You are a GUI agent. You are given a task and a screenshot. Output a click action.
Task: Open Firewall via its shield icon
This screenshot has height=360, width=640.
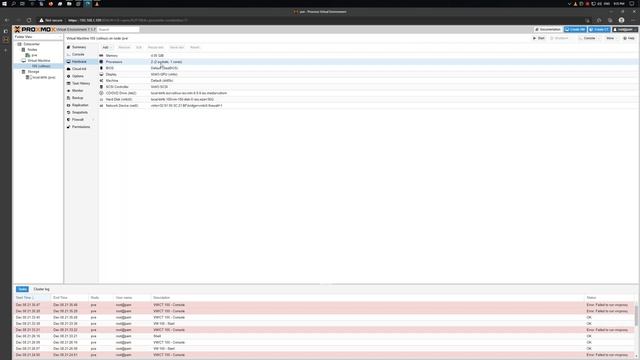69,120
